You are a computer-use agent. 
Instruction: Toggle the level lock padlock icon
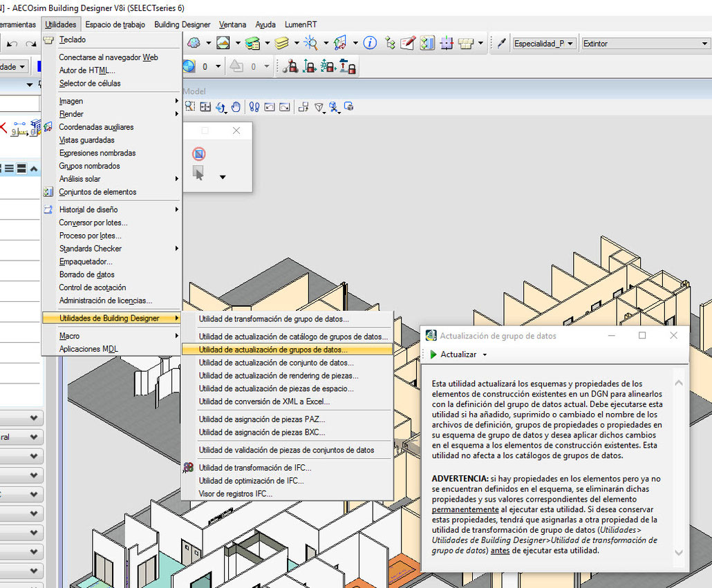click(348, 67)
